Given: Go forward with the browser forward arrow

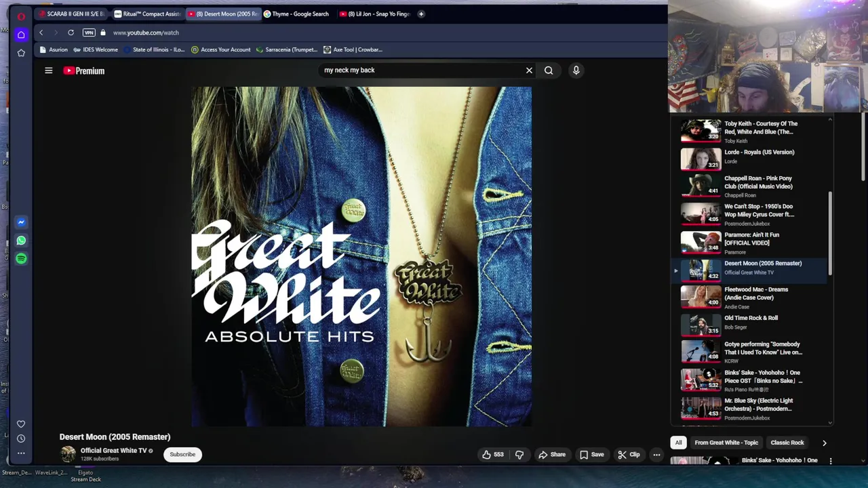Looking at the screenshot, I should coord(56,33).
